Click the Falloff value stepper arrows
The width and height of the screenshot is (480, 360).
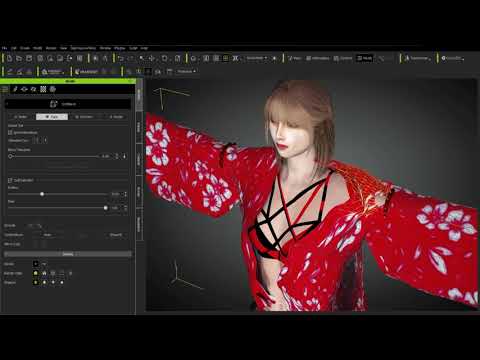click(125, 194)
